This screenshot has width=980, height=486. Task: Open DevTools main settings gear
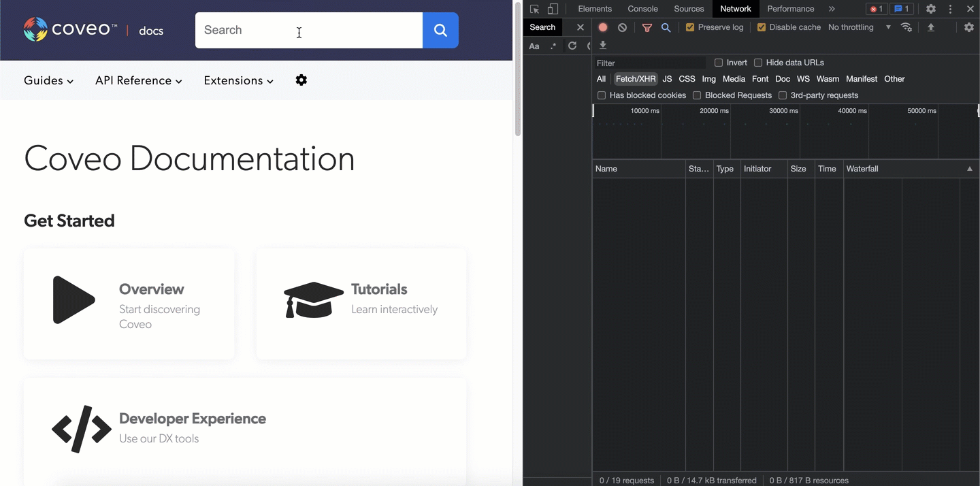(931, 9)
